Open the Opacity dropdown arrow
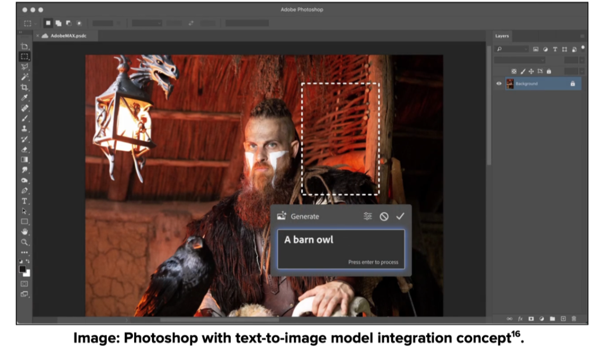Viewport: 606px width, 364px height. 582,60
